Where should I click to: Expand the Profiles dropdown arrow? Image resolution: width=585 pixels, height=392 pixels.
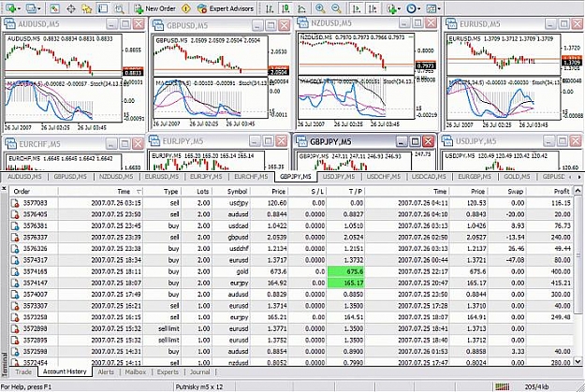click(39, 8)
